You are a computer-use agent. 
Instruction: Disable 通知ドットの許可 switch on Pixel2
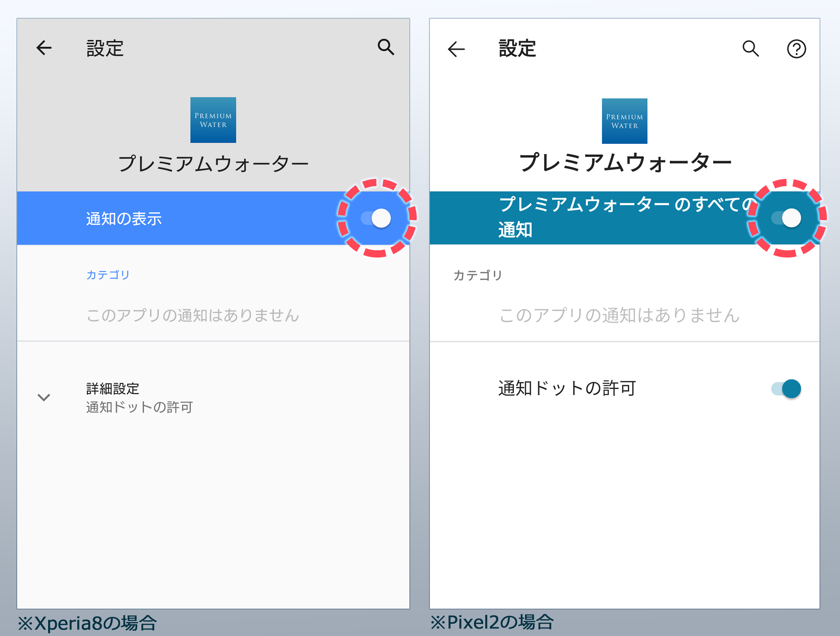[x=786, y=389]
